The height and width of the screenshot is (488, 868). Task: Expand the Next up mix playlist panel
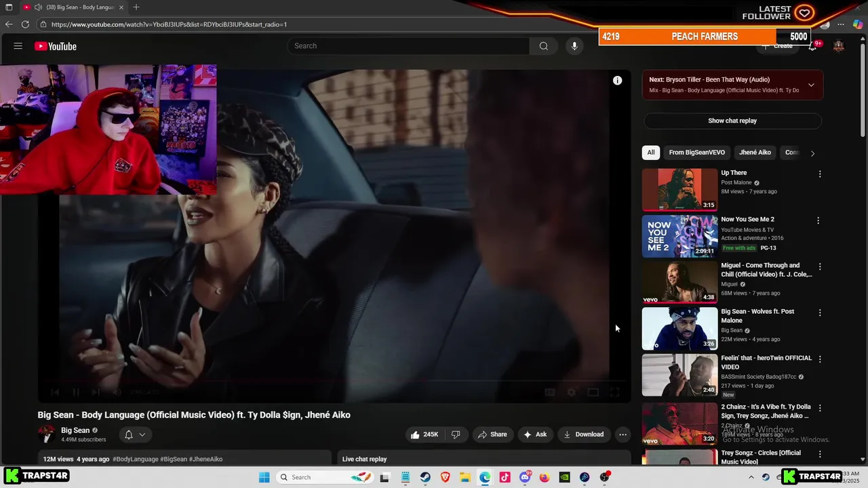[811, 85]
